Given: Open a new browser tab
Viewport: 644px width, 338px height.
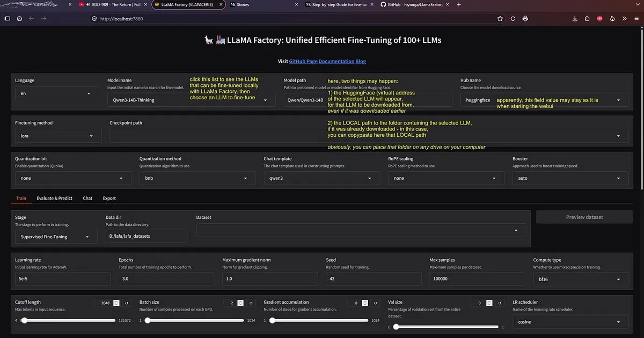Looking at the screenshot, I should point(458,4).
